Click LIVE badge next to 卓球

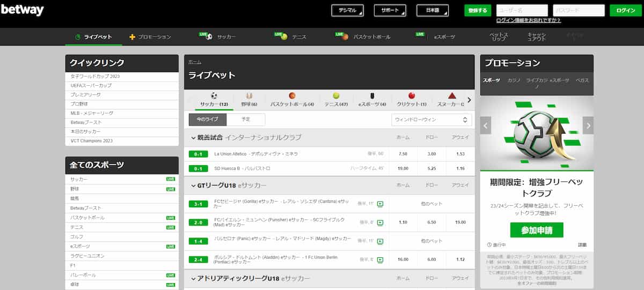click(x=171, y=285)
